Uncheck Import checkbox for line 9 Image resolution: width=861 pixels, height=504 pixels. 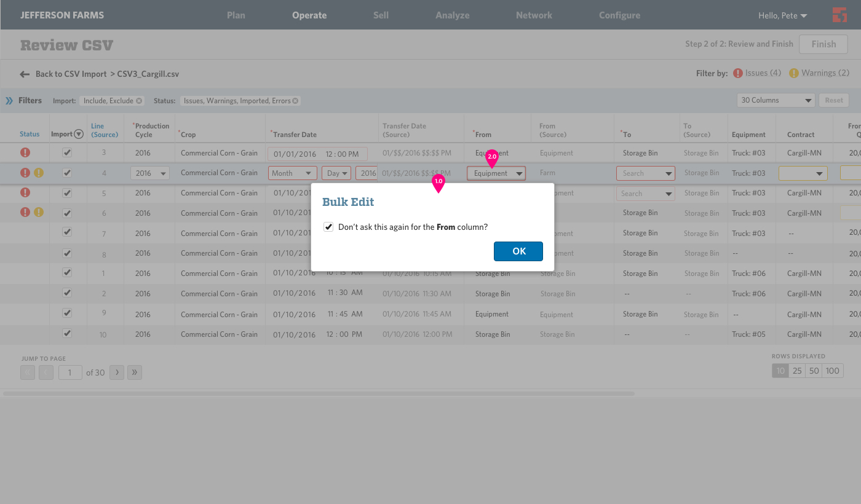(68, 313)
